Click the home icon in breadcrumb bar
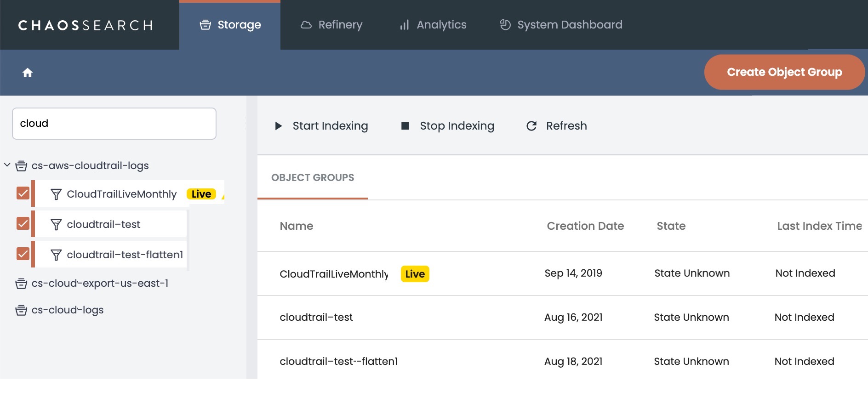Viewport: 868px width, 398px height. (28, 73)
